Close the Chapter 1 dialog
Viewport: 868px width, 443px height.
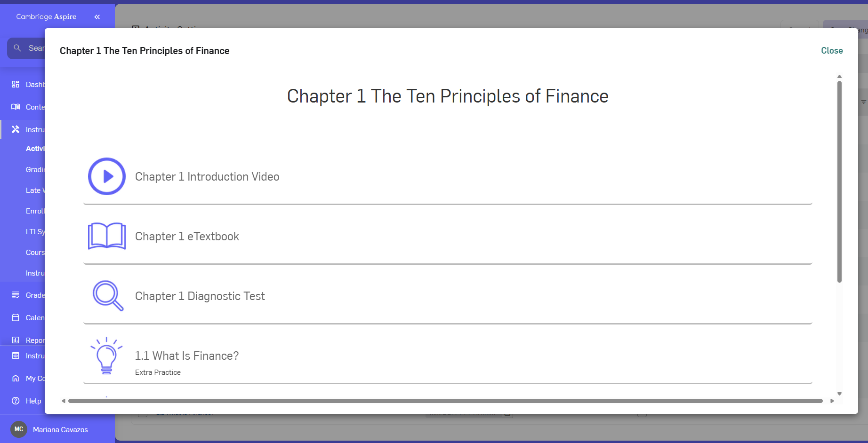[832, 50]
